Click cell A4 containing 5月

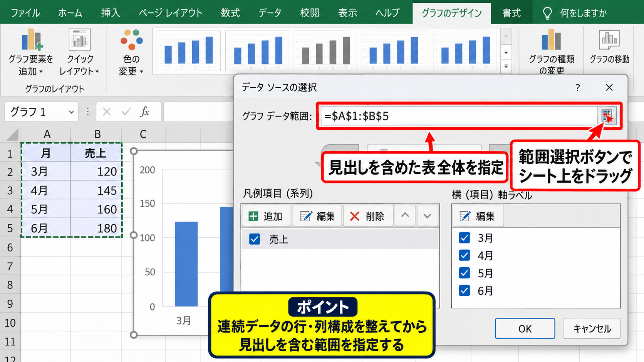pos(46,209)
